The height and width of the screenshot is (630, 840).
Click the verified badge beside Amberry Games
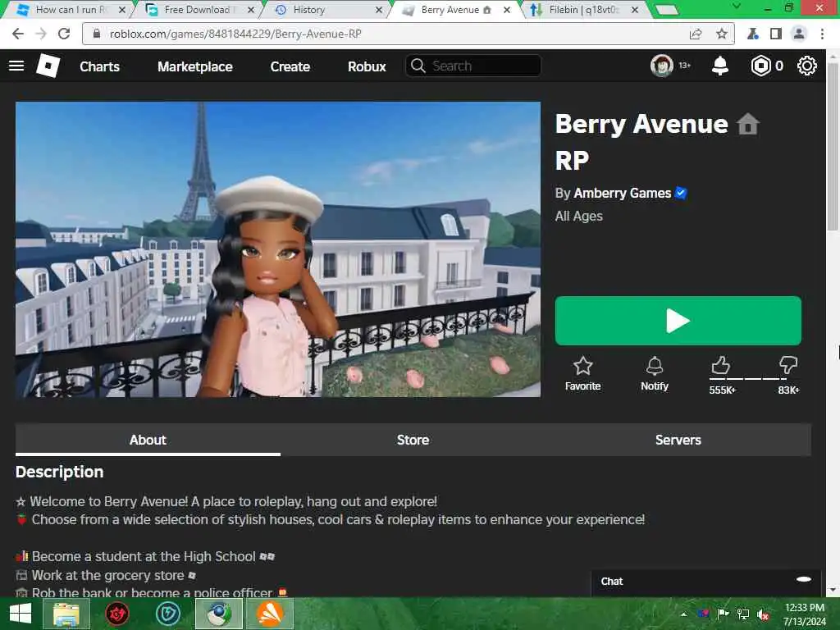click(x=681, y=193)
